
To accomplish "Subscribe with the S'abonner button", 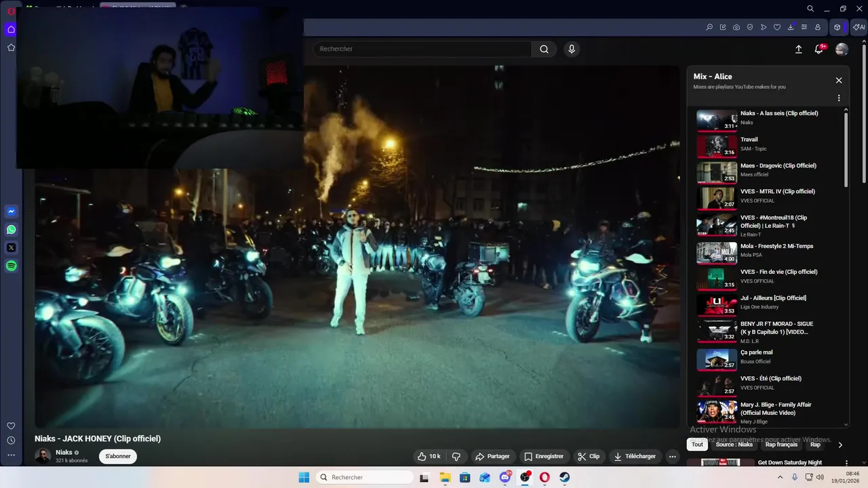I will [x=118, y=456].
